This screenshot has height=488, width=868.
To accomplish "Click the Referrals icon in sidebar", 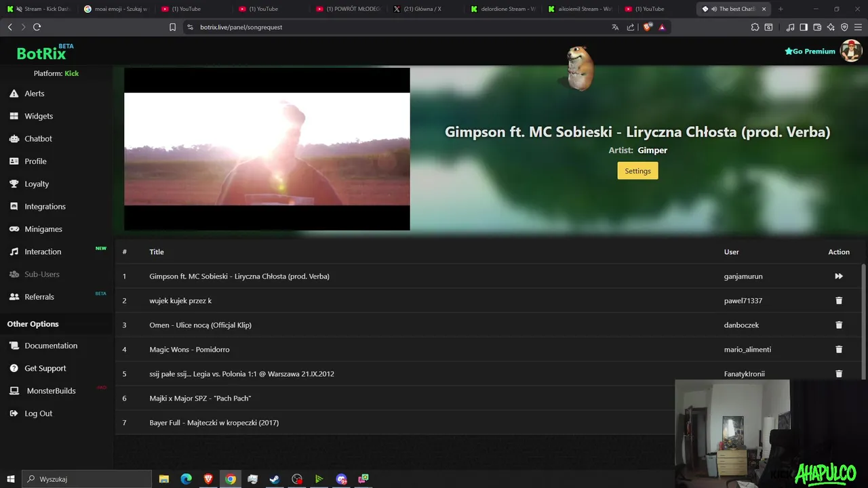I will (x=14, y=297).
